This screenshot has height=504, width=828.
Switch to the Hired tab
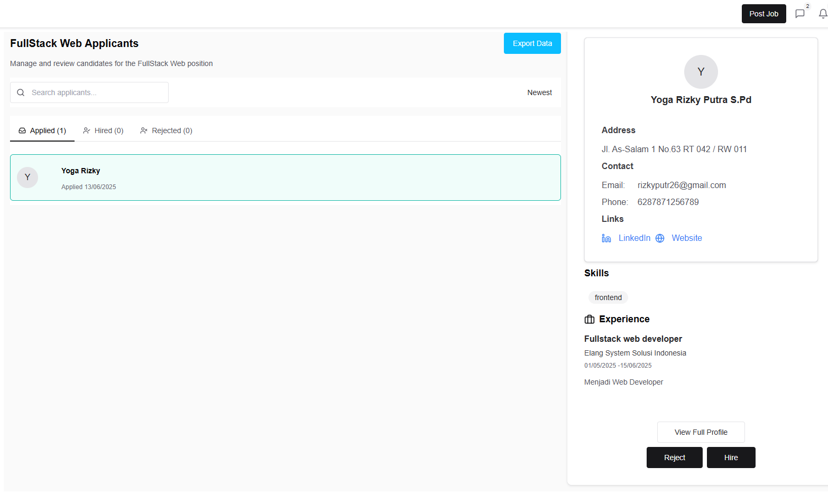[x=103, y=130]
